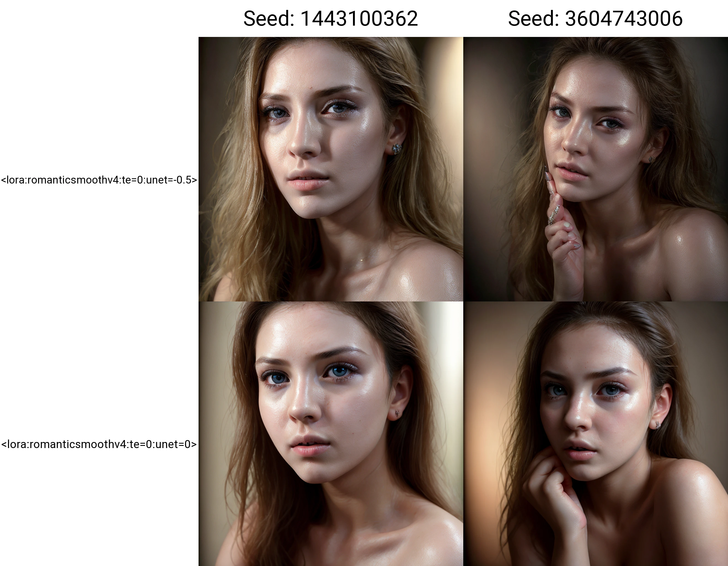This screenshot has height=566, width=728.
Task: Click the Seed: 1443100362 column header
Action: point(330,19)
